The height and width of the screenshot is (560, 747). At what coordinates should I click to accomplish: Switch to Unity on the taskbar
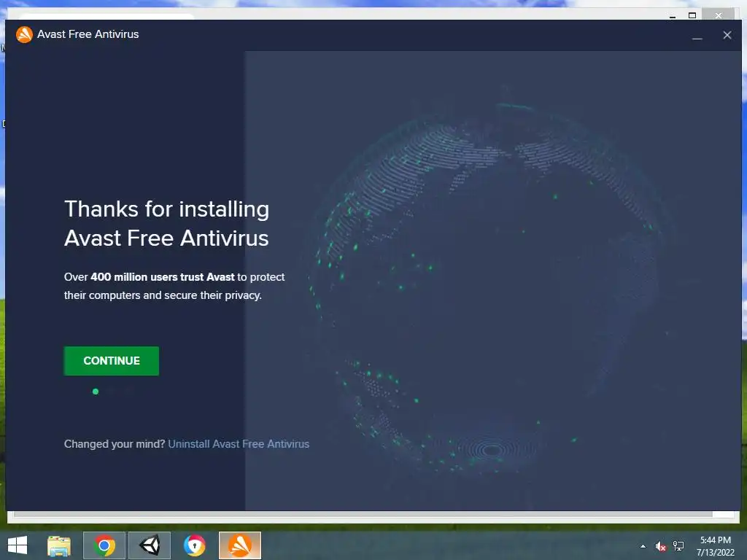pos(149,545)
